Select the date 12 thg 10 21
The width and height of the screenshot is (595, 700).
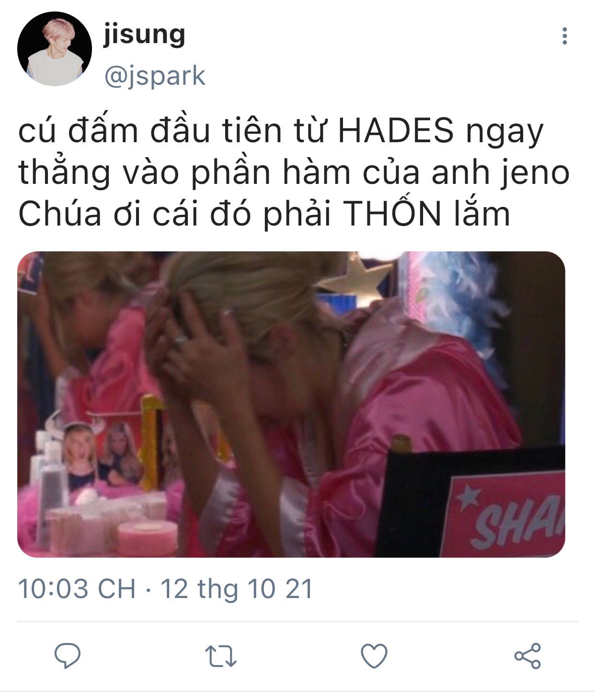(237, 589)
